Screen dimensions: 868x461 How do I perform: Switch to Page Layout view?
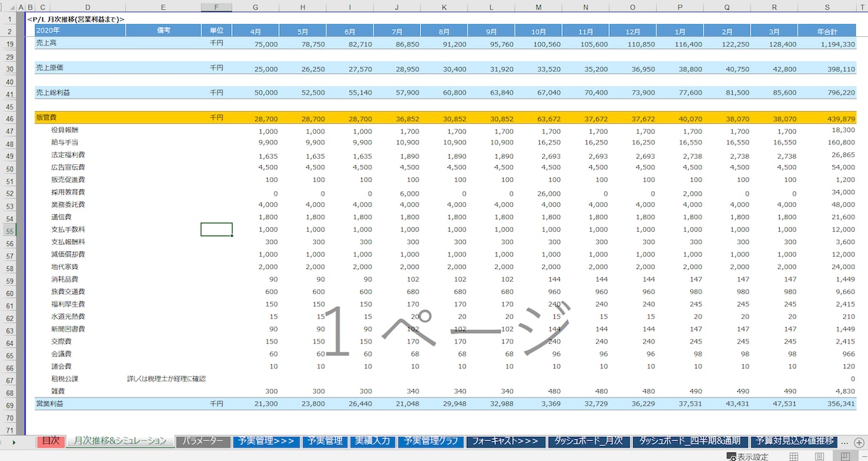pos(819,457)
